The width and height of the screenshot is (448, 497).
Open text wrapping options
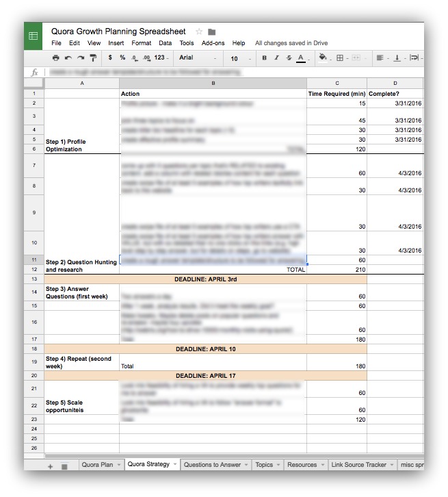414,58
